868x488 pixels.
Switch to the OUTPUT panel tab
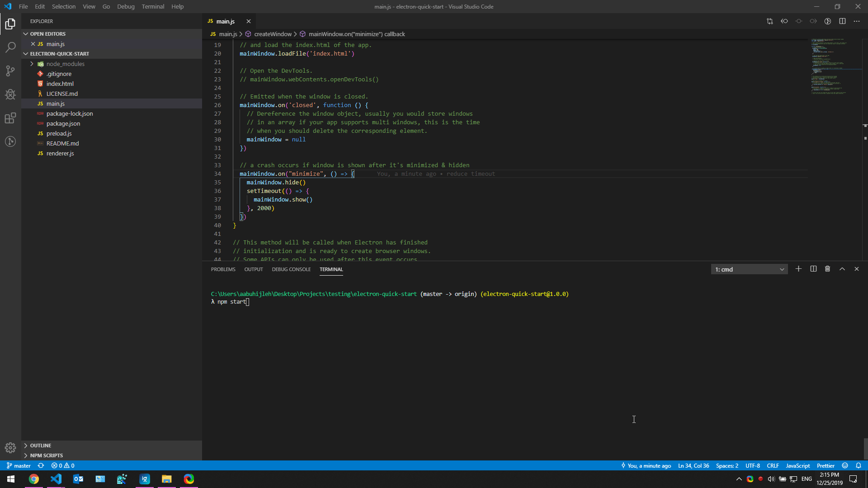pos(254,269)
